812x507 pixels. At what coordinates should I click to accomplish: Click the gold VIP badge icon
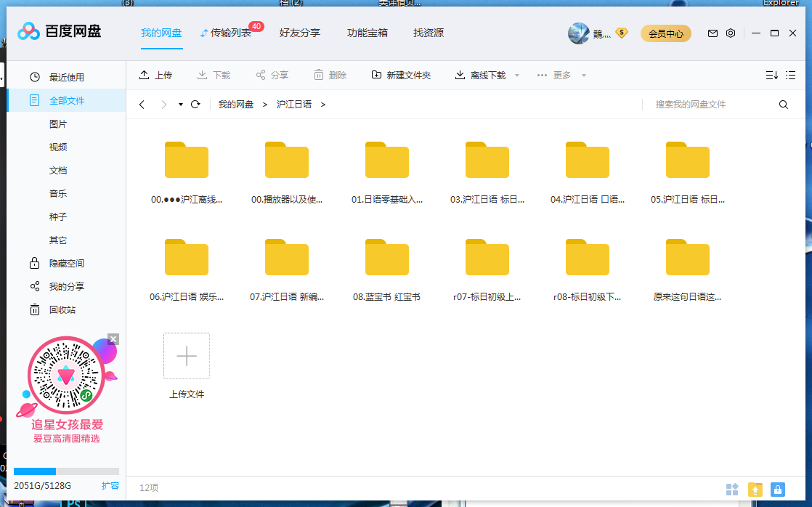(622, 33)
